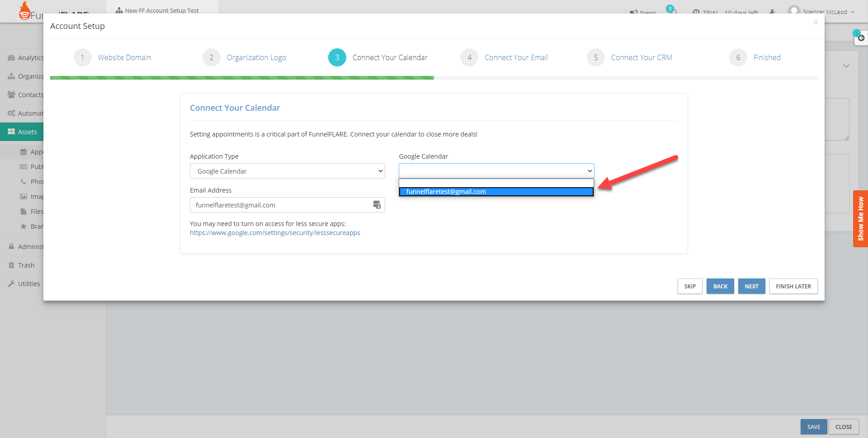Open Contacts in the sidebar
Image resolution: width=868 pixels, height=438 pixels.
click(x=25, y=95)
